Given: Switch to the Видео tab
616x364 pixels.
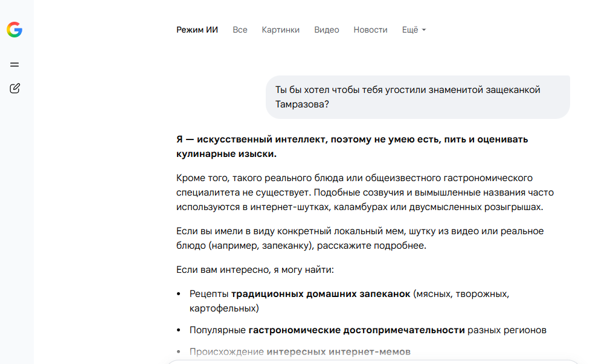Looking at the screenshot, I should pos(327,30).
